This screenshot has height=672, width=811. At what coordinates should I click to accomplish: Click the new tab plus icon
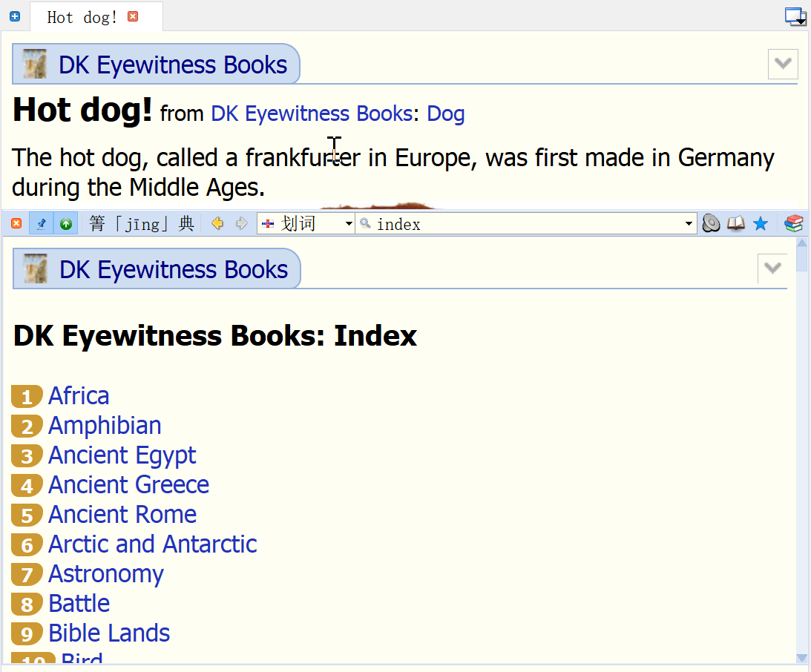[15, 16]
